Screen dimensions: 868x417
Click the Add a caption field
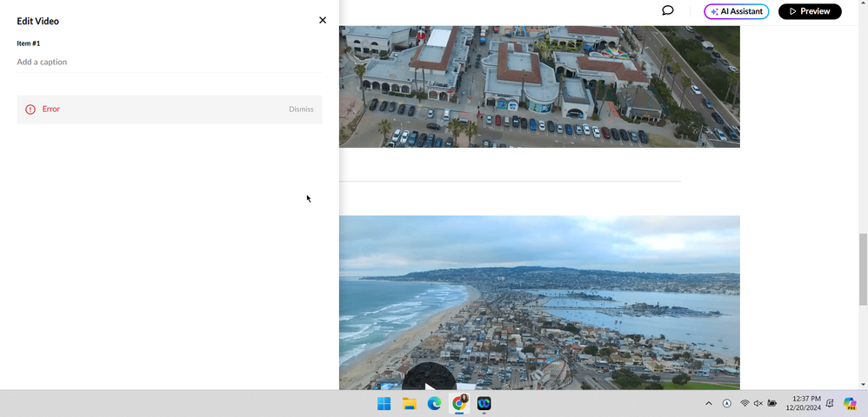[x=169, y=62]
